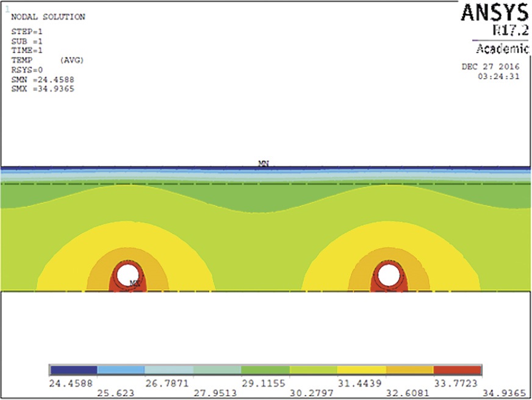
Task: Click the yellow legend swatch at 31.4439
Action: (362, 370)
